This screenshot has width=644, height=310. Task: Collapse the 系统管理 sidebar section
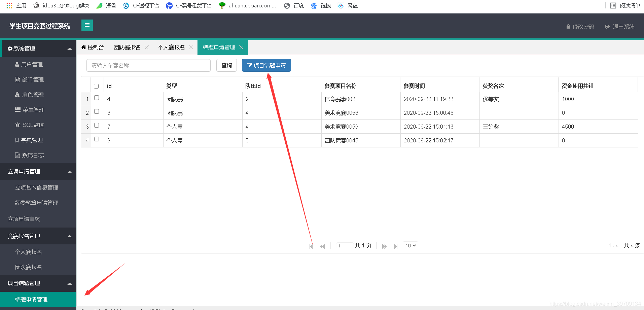[x=38, y=48]
